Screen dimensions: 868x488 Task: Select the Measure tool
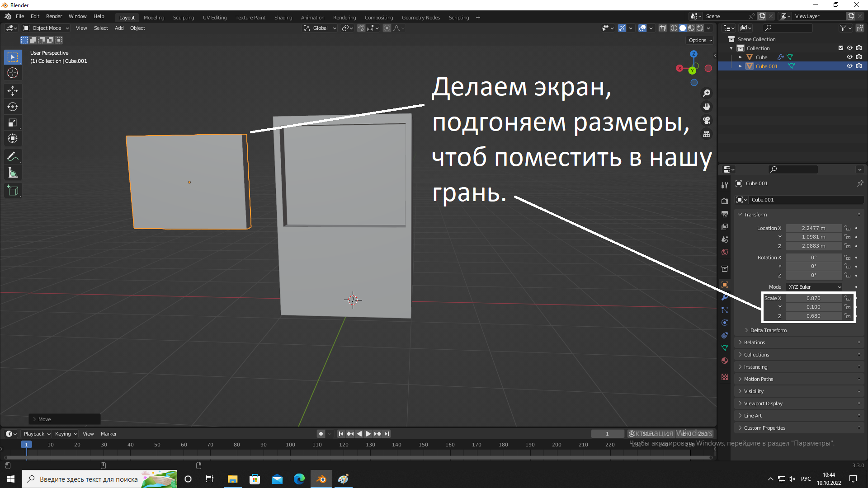[13, 173]
